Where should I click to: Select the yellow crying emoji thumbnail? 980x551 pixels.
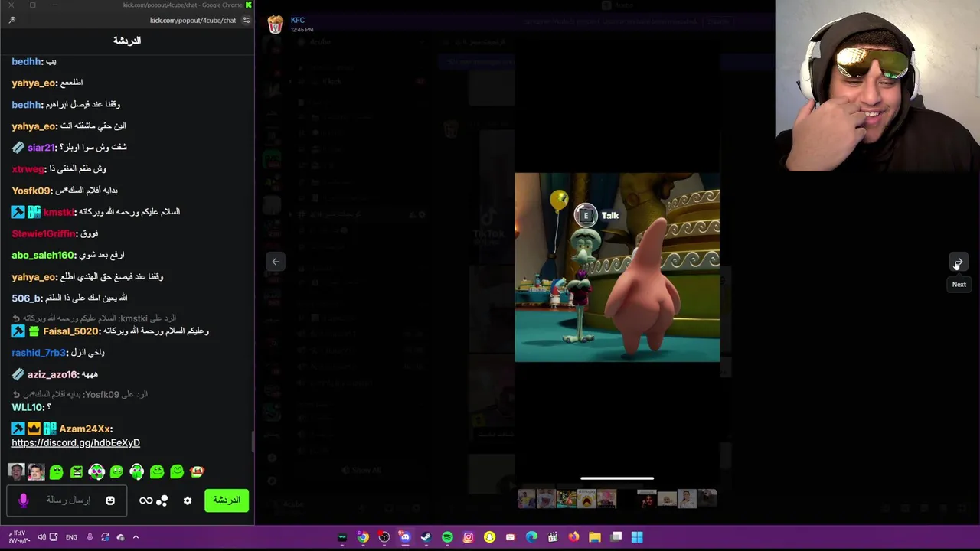586,499
